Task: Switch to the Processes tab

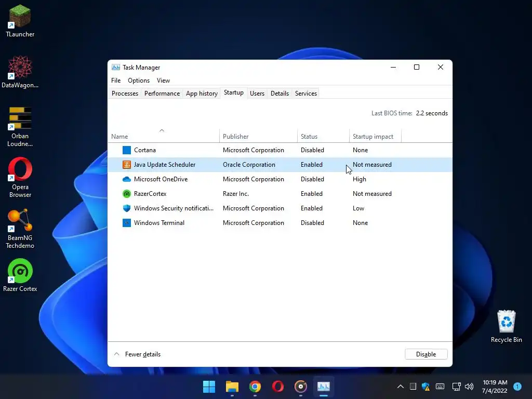Action: [x=125, y=94]
